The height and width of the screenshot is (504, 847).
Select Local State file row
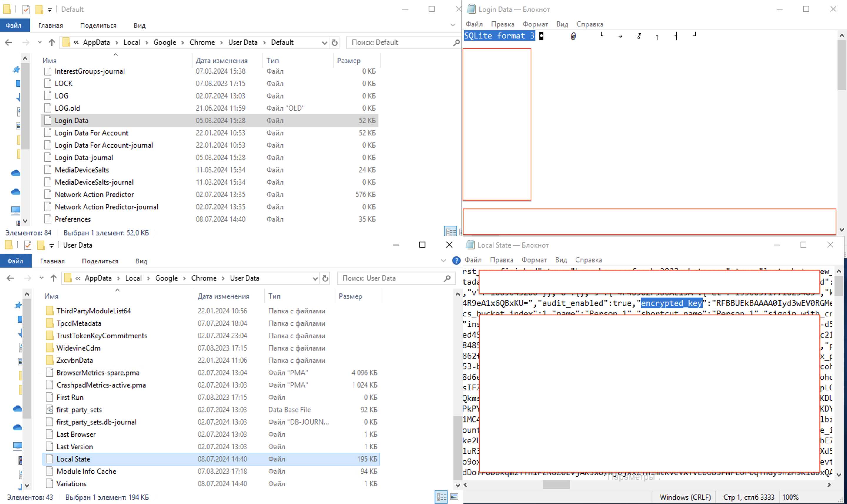coord(211,459)
